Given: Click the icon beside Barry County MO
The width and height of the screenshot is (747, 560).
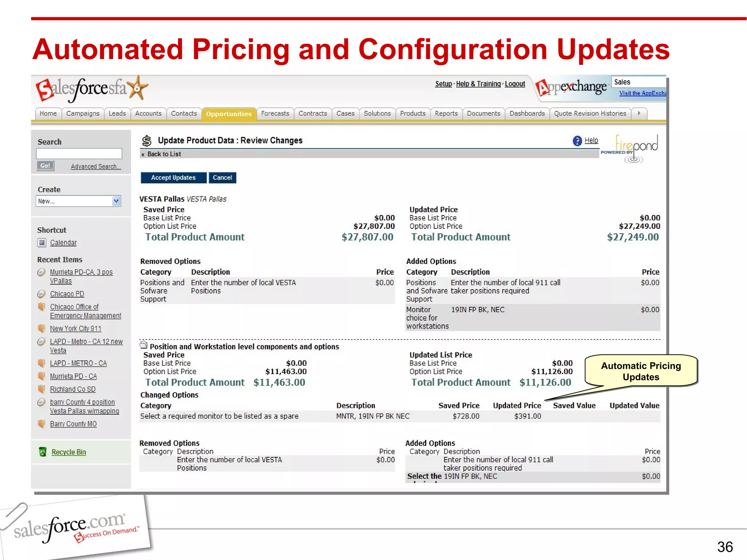Looking at the screenshot, I should tap(42, 424).
